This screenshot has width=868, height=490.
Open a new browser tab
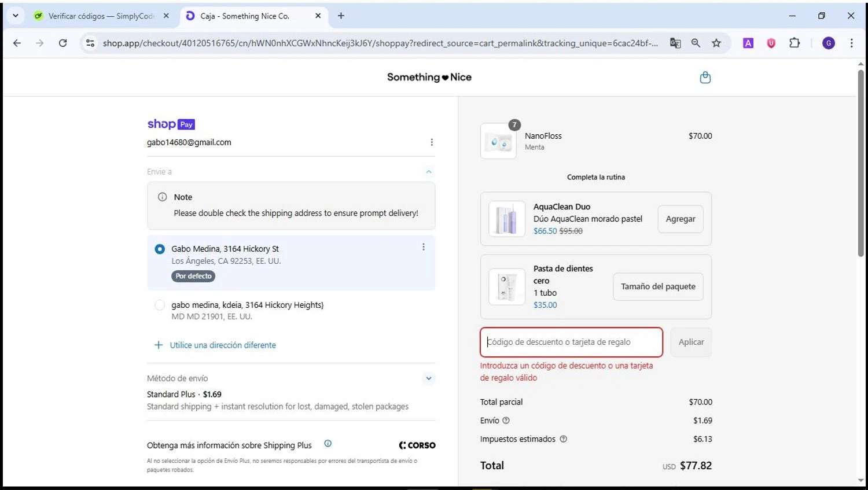[341, 16]
